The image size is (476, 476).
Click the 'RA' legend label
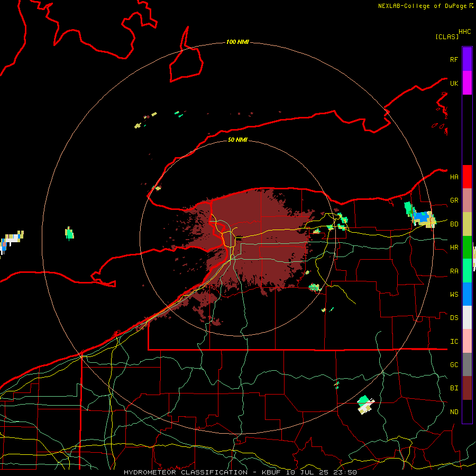pos(454,271)
